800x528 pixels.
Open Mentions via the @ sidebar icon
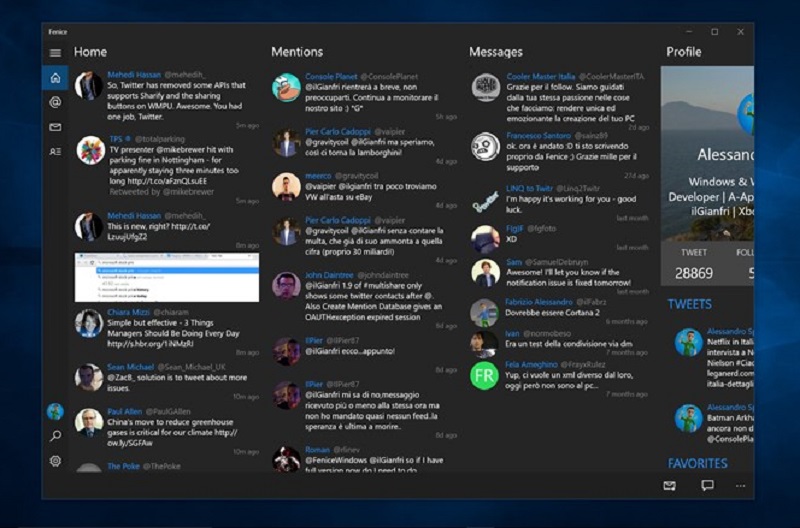pos(55,102)
